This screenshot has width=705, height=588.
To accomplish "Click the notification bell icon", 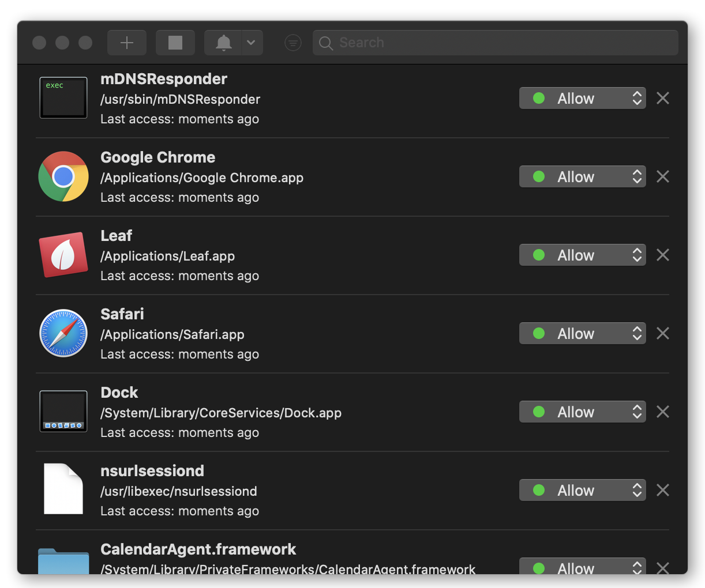I will (x=223, y=43).
